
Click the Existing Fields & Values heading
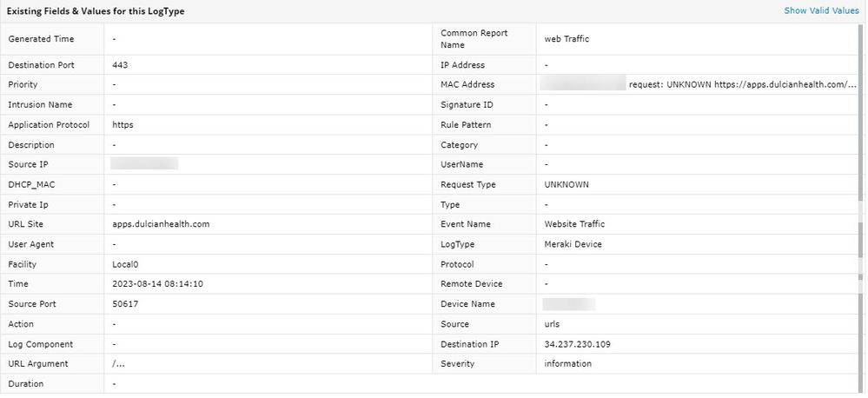[96, 11]
